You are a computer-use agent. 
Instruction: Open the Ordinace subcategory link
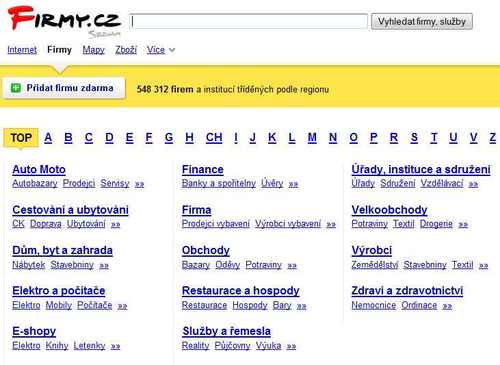point(419,305)
